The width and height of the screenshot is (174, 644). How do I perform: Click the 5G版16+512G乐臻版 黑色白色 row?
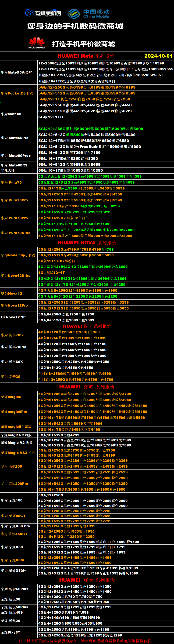[105, 218]
